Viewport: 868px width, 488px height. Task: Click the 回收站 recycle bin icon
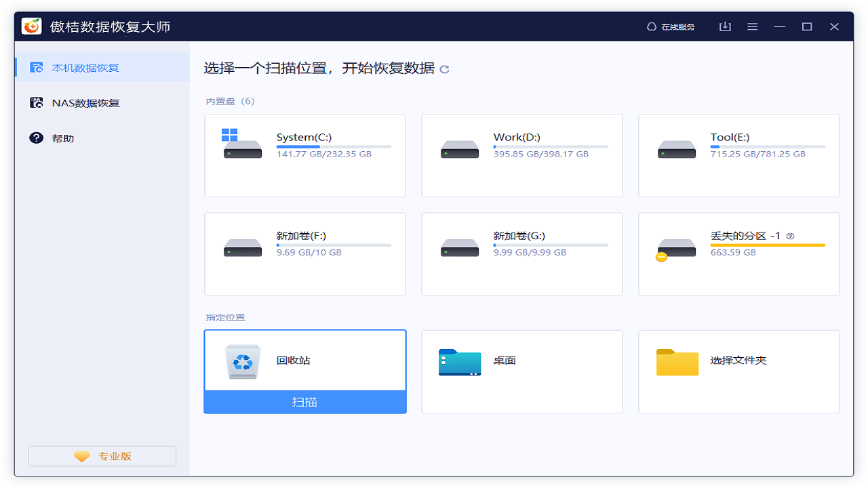242,361
